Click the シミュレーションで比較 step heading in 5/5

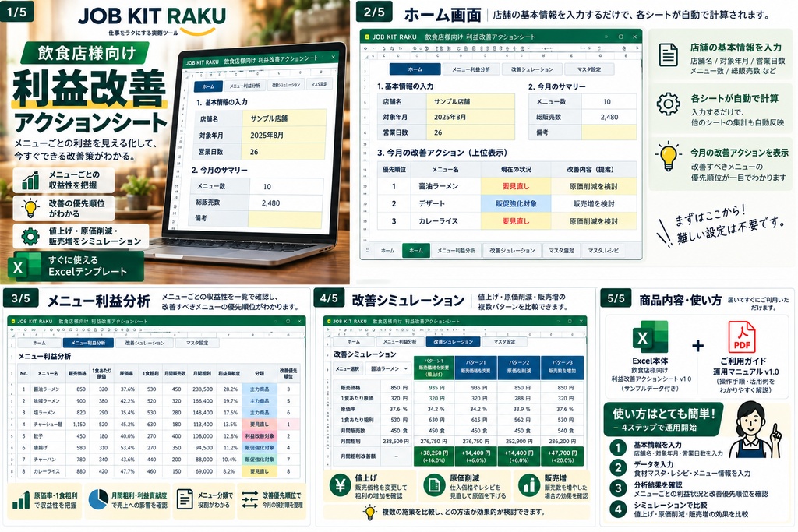tap(670, 505)
